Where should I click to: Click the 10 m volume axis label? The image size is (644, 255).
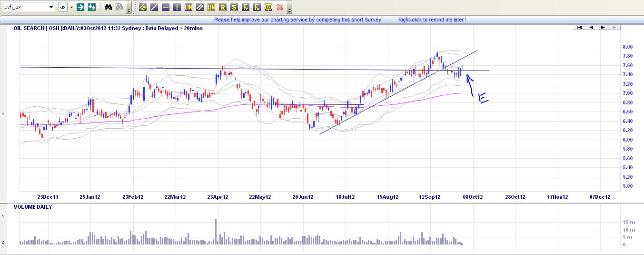pos(628,230)
